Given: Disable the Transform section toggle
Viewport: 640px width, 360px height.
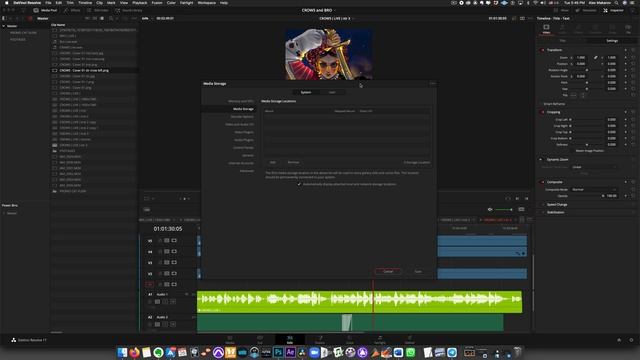Looking at the screenshot, I should coord(542,50).
